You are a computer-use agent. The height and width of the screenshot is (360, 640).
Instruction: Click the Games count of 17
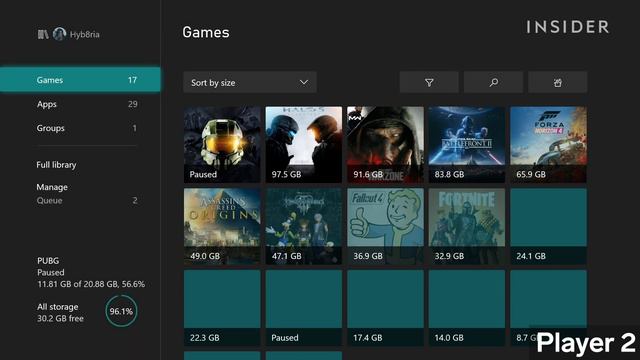coord(132,80)
